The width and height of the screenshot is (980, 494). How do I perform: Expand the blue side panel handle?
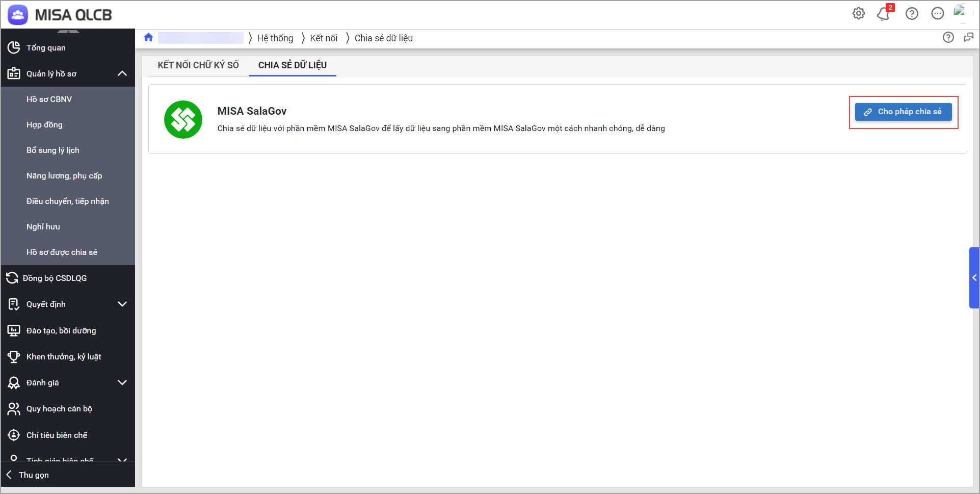974,278
